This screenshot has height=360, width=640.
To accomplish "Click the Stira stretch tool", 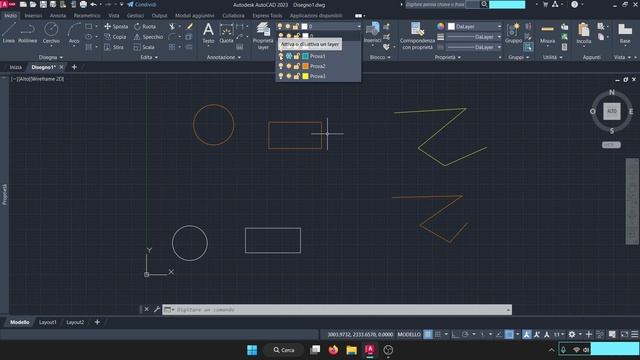I will coord(114,47).
